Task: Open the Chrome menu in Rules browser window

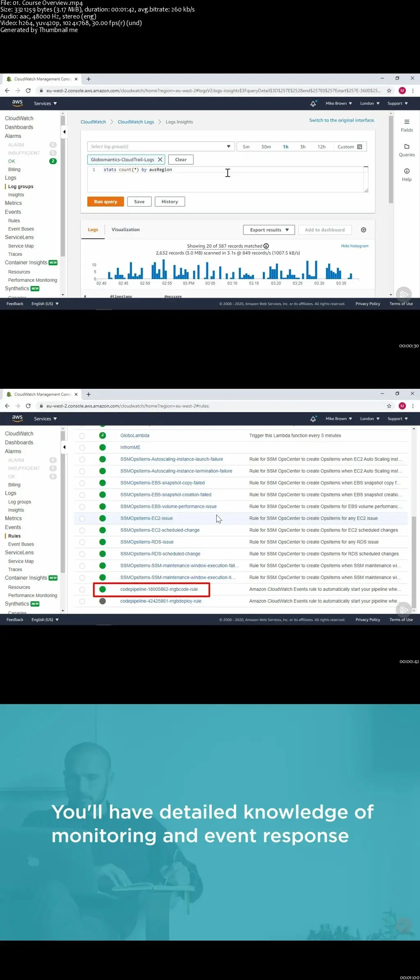Action: [x=413, y=406]
